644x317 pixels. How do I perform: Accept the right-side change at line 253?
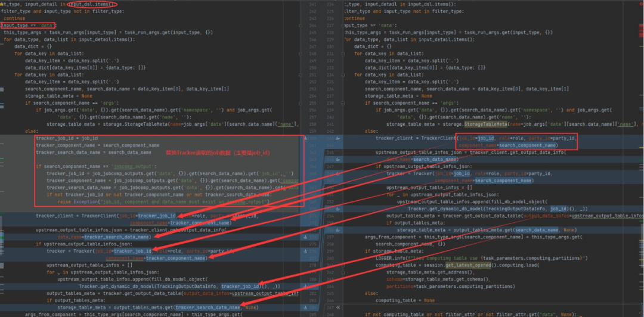337,209
